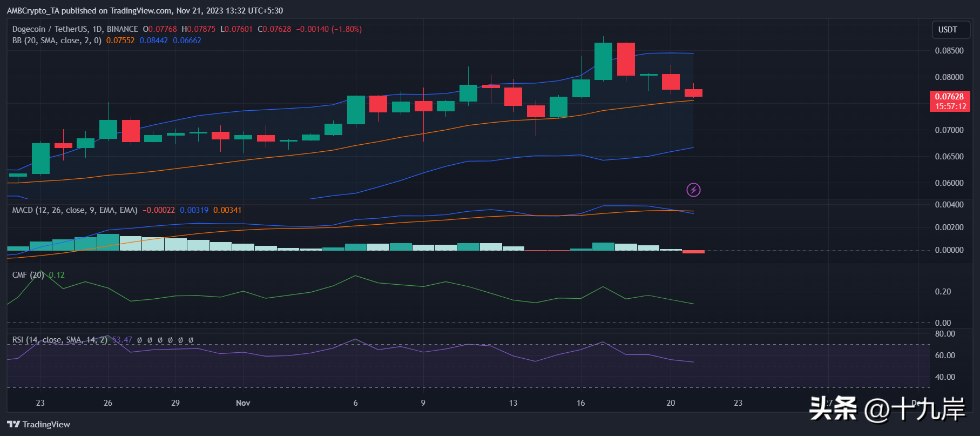Click the blue BB upper value 0.08442
This screenshot has width=980, height=436.
154,41
